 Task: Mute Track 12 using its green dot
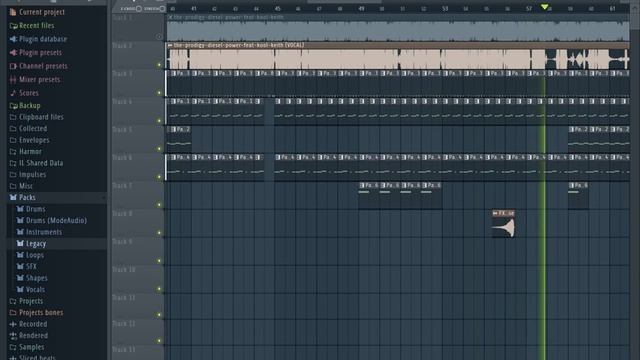(x=159, y=341)
